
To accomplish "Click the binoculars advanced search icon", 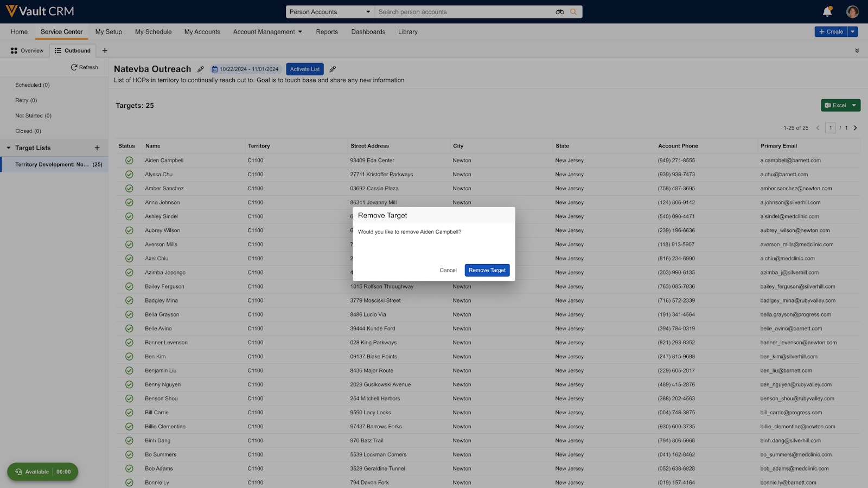I will [560, 12].
